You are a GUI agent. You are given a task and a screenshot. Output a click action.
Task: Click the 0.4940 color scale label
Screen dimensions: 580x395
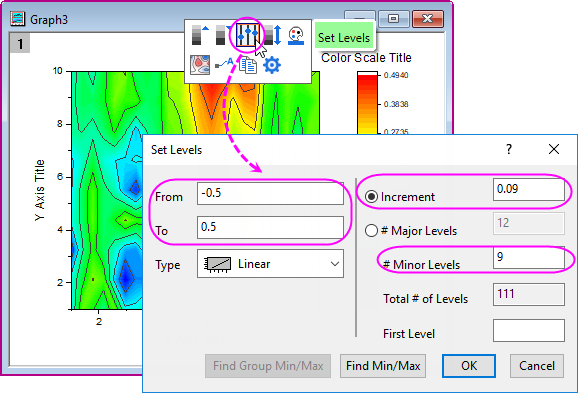(x=396, y=75)
